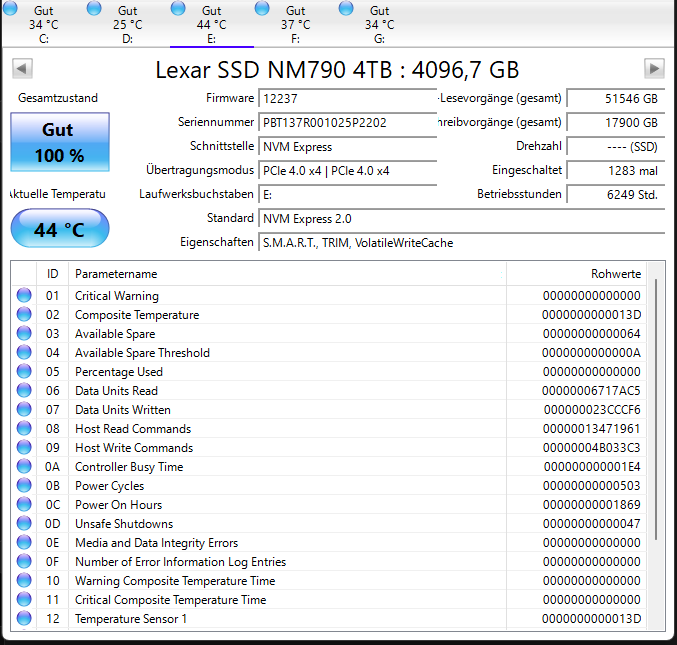This screenshot has height=645, width=677.
Task: Select the Data Units Written parameter name
Action: coord(123,410)
